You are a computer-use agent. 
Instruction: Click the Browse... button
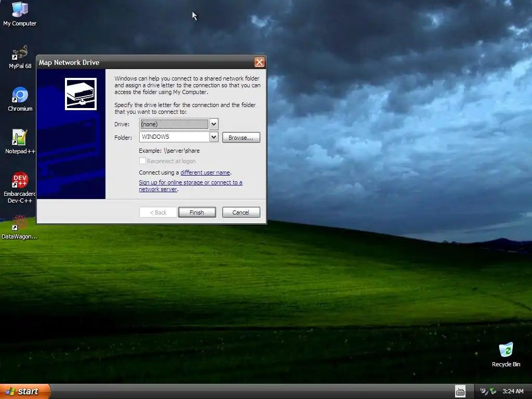(241, 137)
